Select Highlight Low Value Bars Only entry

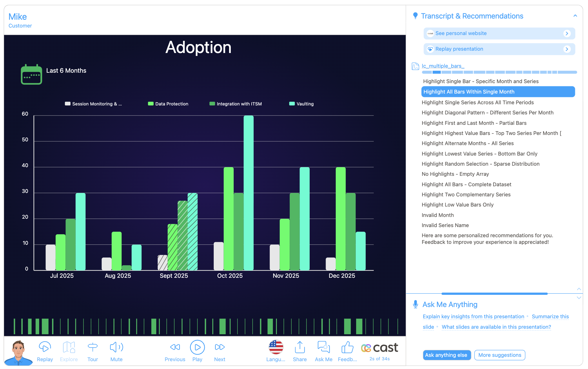(x=458, y=205)
